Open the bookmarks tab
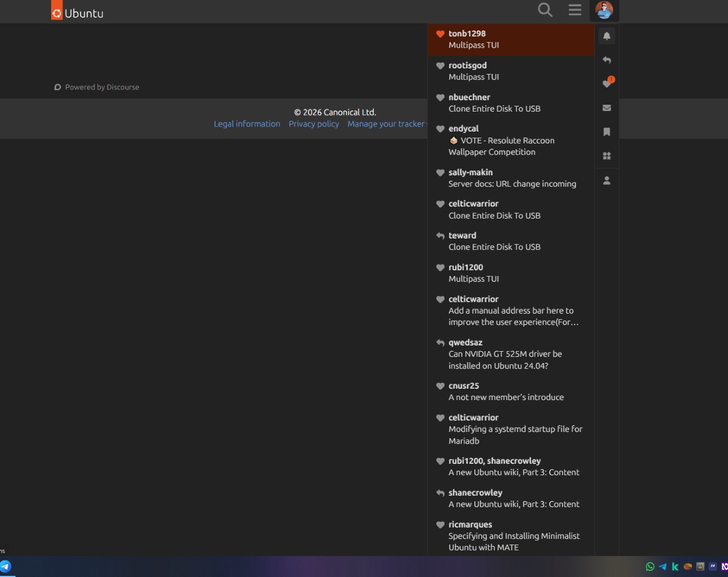This screenshot has width=728, height=577. pos(607,131)
